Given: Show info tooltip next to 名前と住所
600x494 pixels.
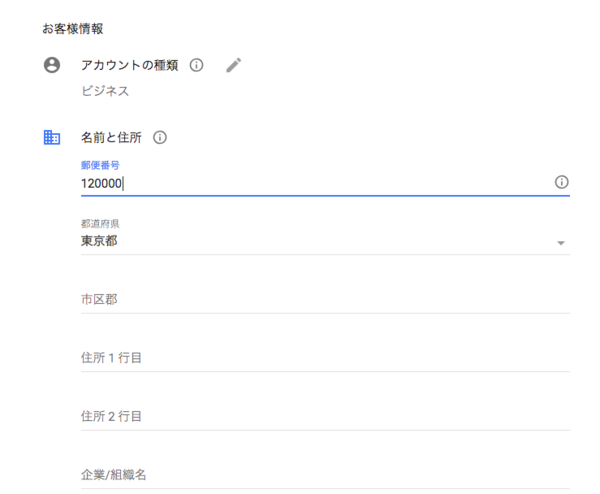Looking at the screenshot, I should [160, 137].
